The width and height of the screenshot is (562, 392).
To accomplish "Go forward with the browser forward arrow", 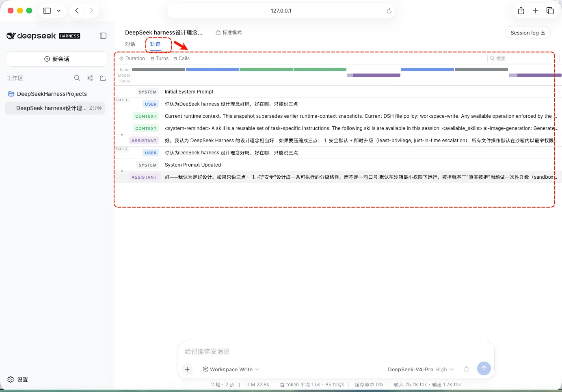I will [91, 11].
